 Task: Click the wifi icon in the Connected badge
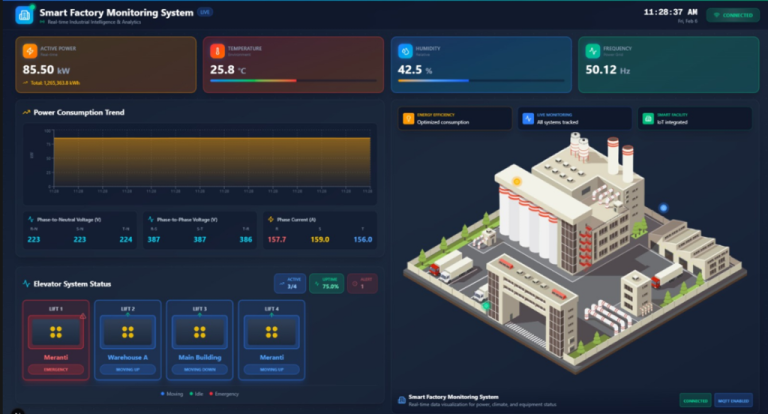click(x=717, y=15)
